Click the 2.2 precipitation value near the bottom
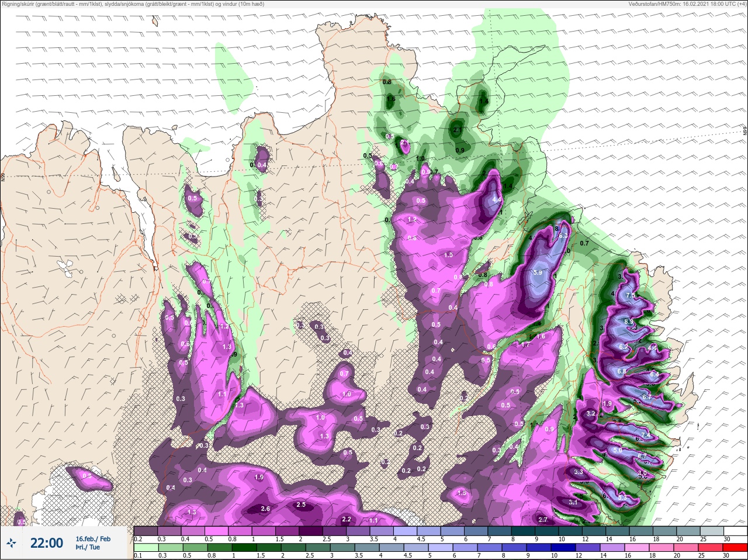This screenshot has width=748, height=560. click(346, 519)
